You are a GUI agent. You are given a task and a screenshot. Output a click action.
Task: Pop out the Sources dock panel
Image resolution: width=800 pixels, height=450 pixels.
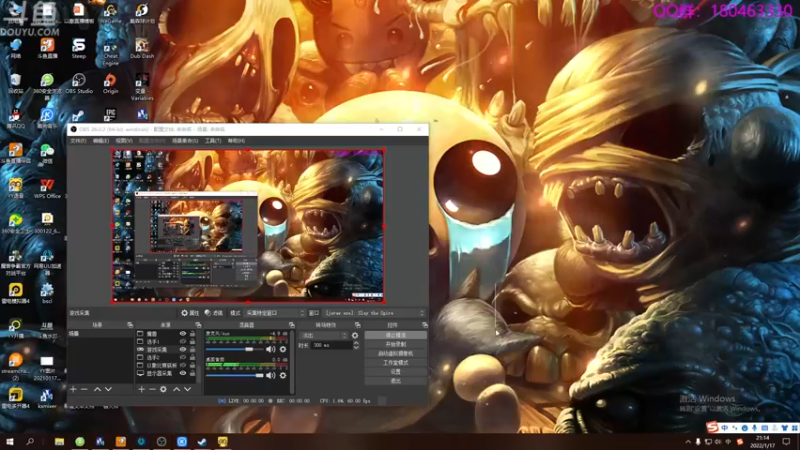click(x=198, y=325)
